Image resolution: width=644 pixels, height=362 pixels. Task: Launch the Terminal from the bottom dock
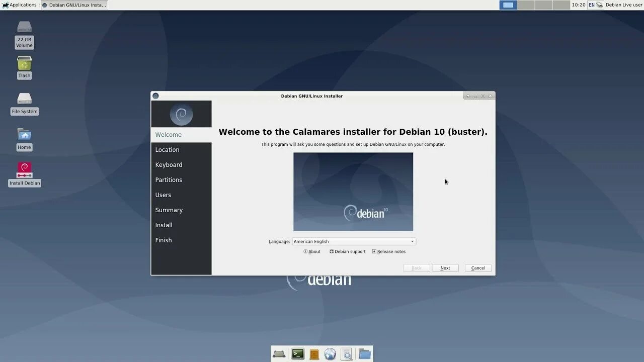(298, 354)
